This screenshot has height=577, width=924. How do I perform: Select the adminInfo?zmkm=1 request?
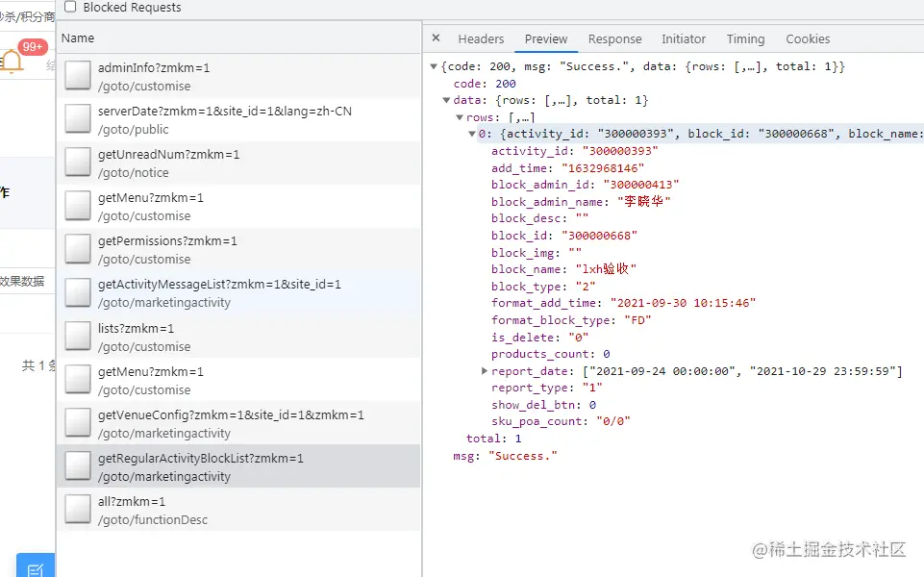[x=238, y=76]
